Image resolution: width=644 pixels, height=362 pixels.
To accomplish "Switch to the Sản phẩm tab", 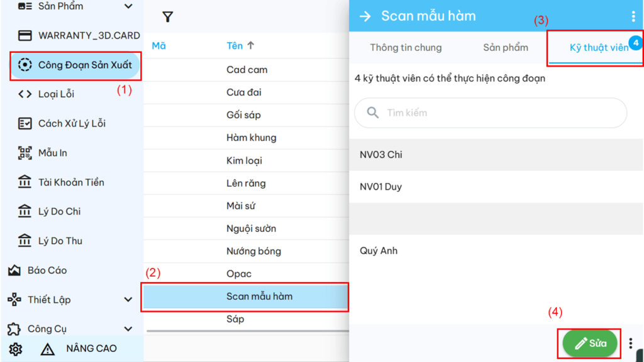I will (x=506, y=48).
